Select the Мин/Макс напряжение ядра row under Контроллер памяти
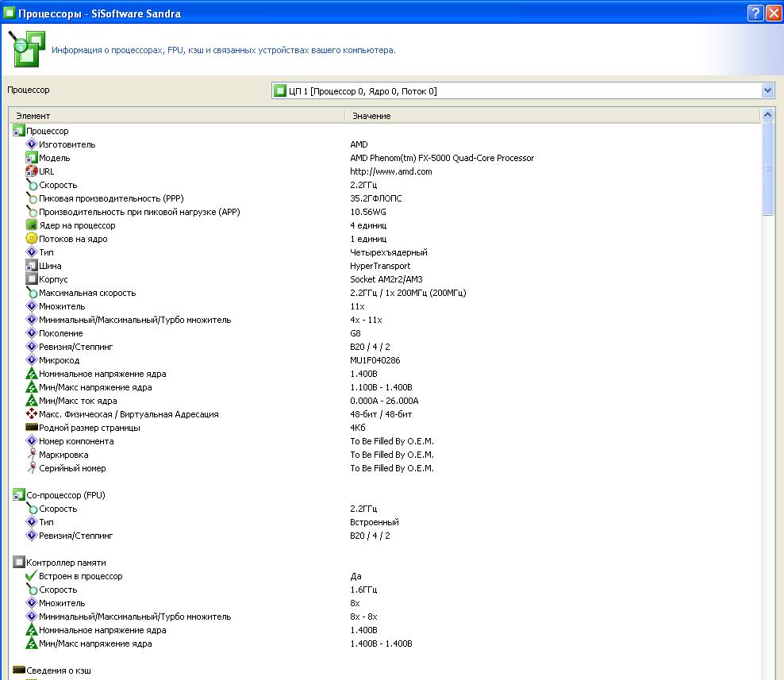The image size is (784, 680). click(x=385, y=644)
